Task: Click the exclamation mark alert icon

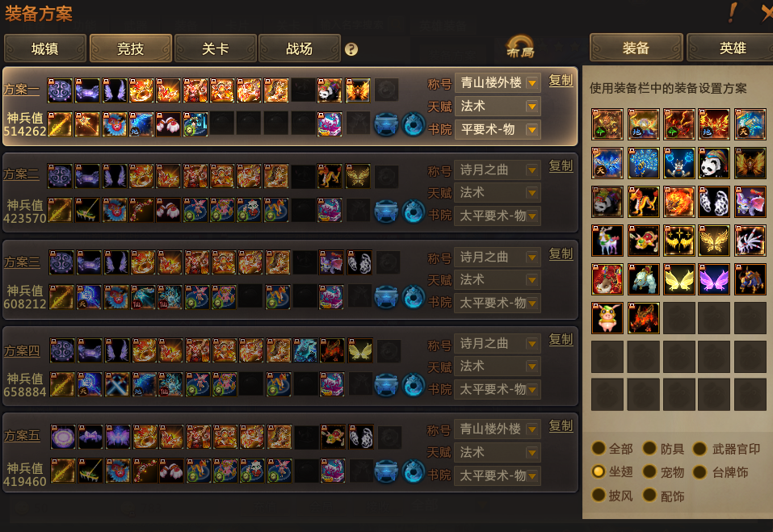Action: tap(733, 12)
